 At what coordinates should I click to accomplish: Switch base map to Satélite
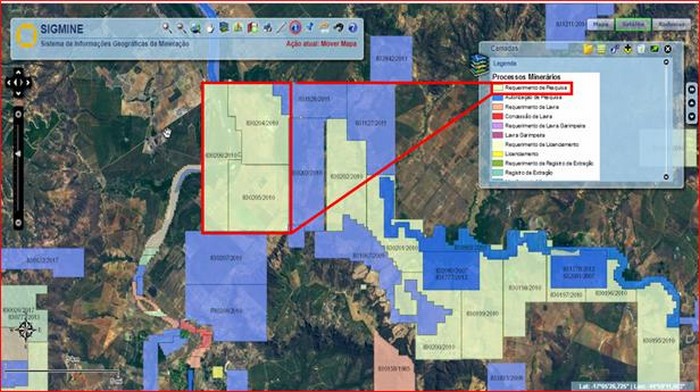tap(633, 25)
